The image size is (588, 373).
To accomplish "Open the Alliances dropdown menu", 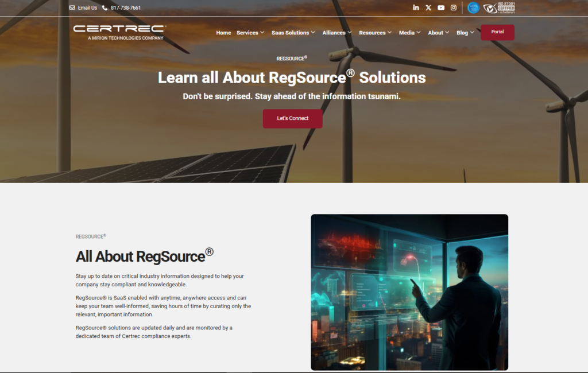I will (337, 33).
